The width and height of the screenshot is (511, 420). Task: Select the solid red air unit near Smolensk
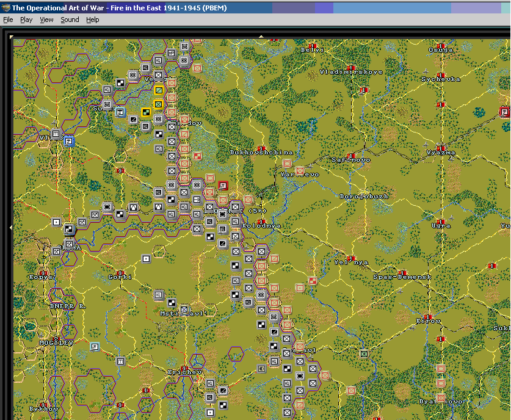point(223,186)
